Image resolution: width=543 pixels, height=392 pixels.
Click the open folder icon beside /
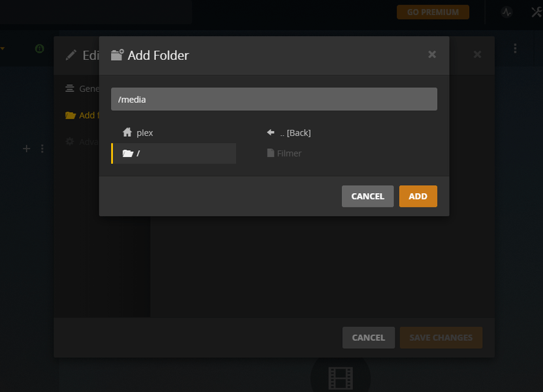[x=128, y=153]
